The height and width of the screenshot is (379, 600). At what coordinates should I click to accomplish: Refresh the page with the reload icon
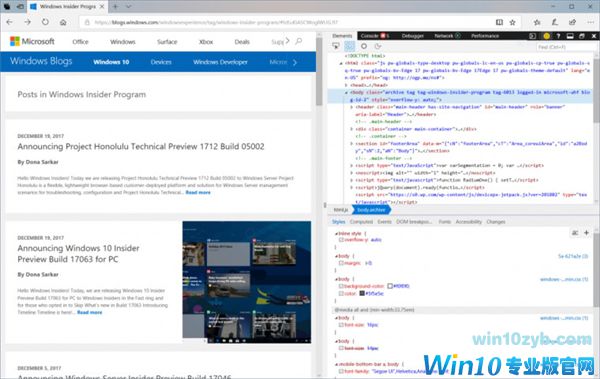45,22
